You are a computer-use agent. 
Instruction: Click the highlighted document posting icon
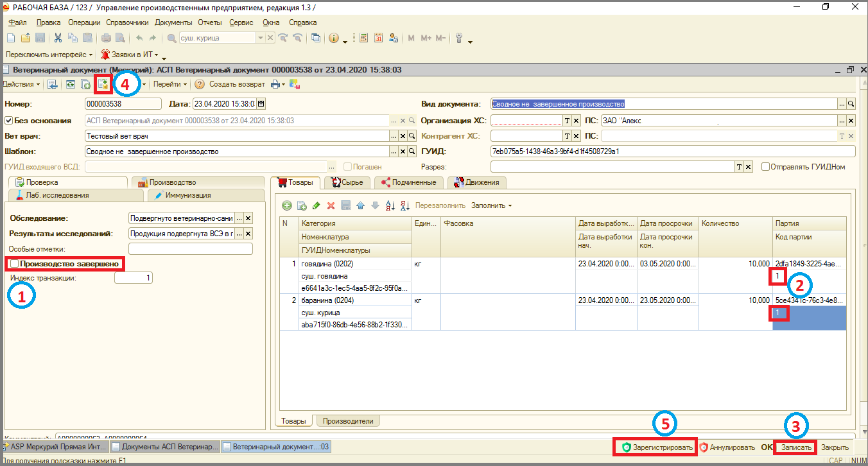(103, 84)
